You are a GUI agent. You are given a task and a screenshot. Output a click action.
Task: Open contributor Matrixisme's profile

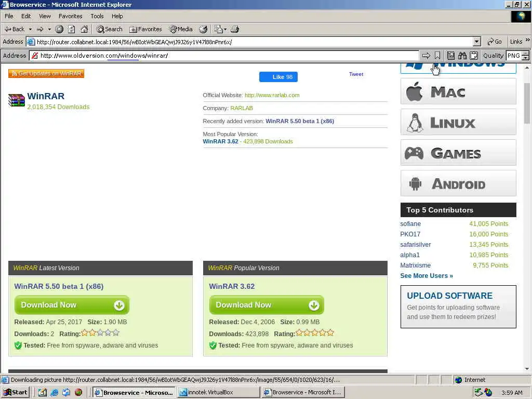[x=415, y=265]
